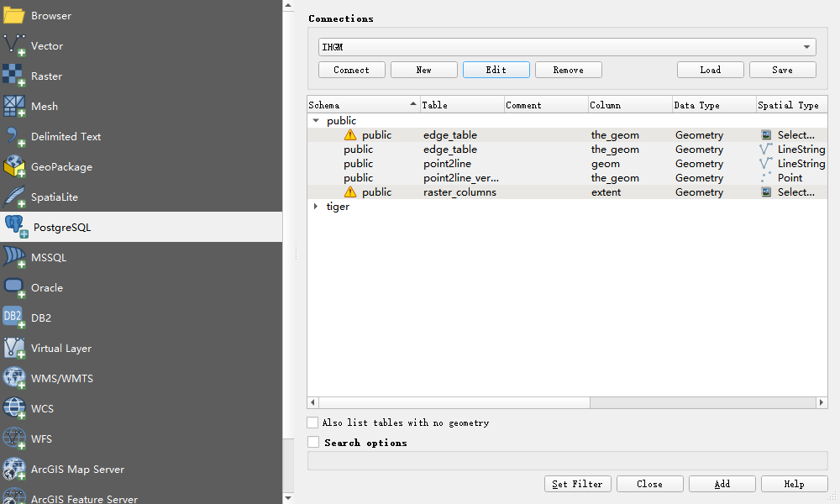Toggle the Search options checkbox
The height and width of the screenshot is (504, 840).
[x=312, y=443]
